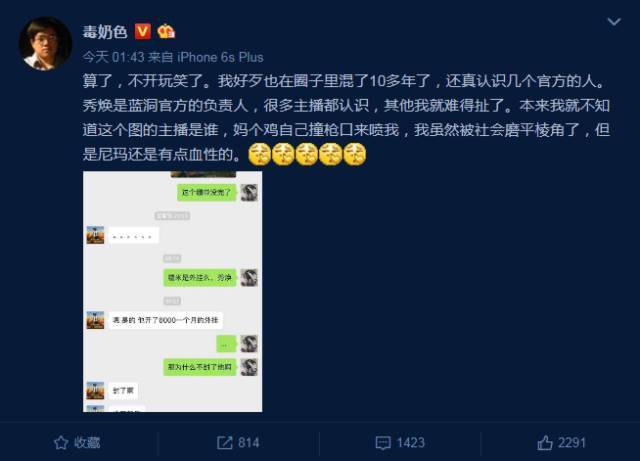Image resolution: width=640 pixels, height=461 pixels.
Task: Click the post timestamp 今天 01:43
Action: click(x=113, y=57)
